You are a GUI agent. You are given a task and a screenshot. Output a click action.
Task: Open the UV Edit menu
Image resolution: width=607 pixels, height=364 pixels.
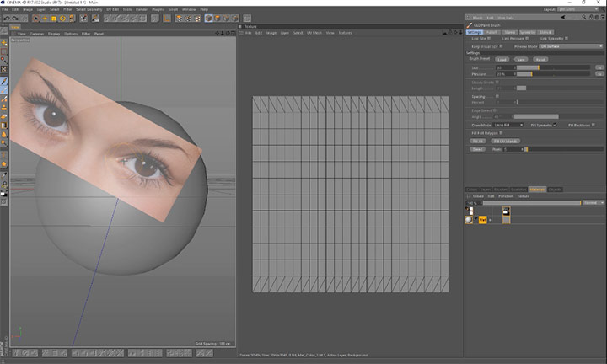(x=113, y=9)
